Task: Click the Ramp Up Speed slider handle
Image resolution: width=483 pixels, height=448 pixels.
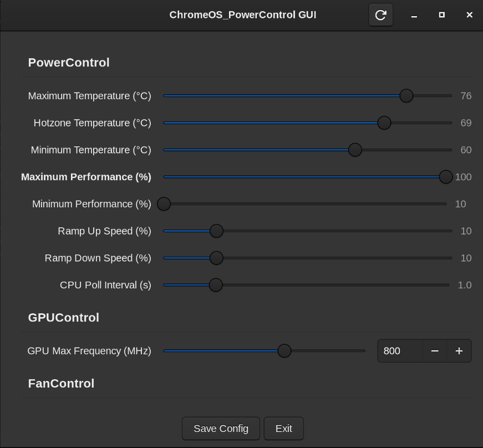Action: [x=216, y=231]
